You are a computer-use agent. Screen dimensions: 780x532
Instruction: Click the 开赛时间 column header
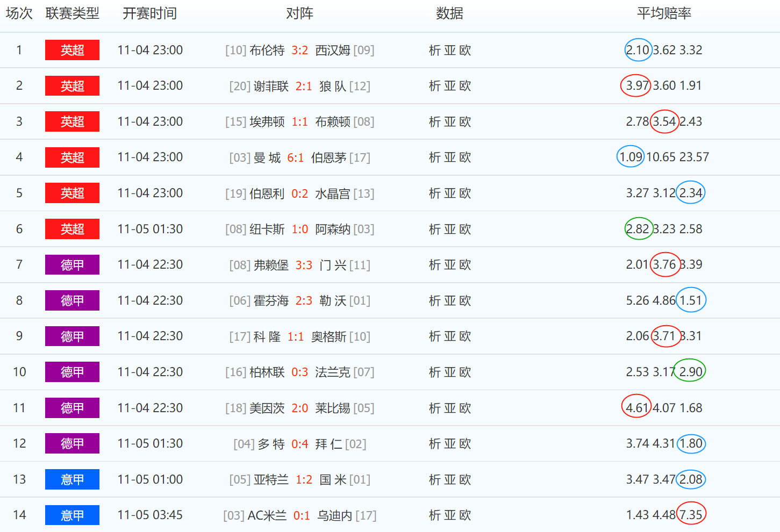click(150, 13)
